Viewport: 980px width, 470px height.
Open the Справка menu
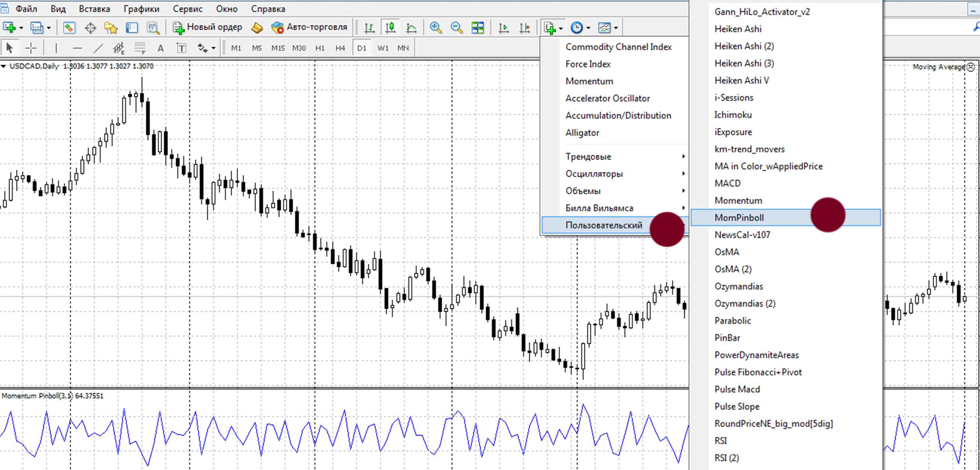tap(268, 9)
